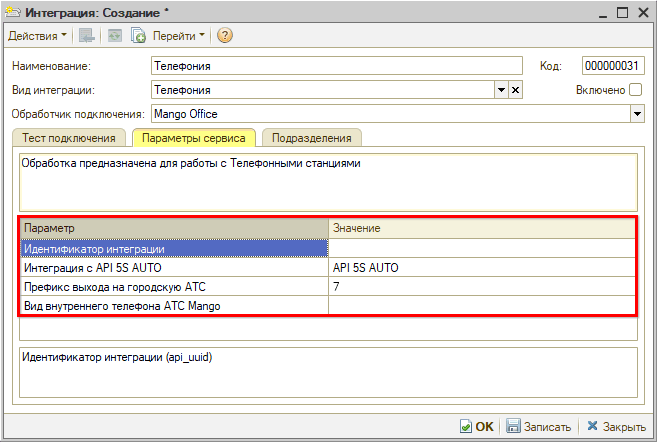Switch to the Тест подключения tab

click(x=69, y=138)
